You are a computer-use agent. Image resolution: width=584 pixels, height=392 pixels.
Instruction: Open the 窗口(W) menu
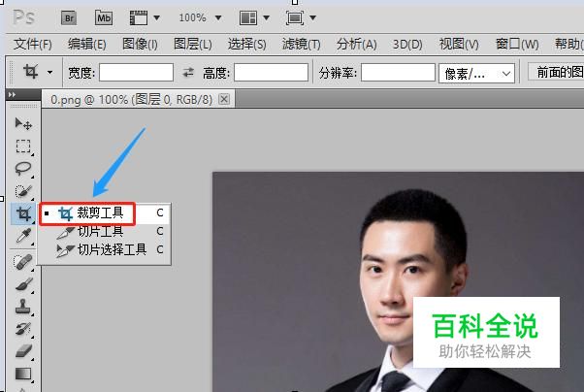click(x=517, y=45)
